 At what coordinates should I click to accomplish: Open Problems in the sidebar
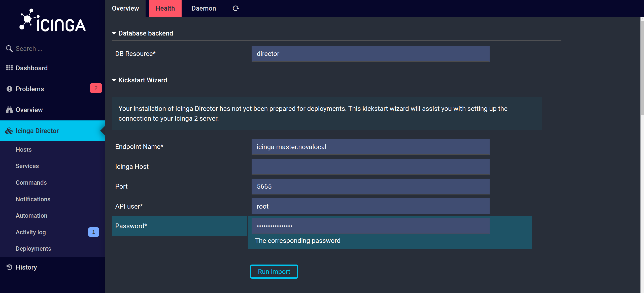[53, 89]
